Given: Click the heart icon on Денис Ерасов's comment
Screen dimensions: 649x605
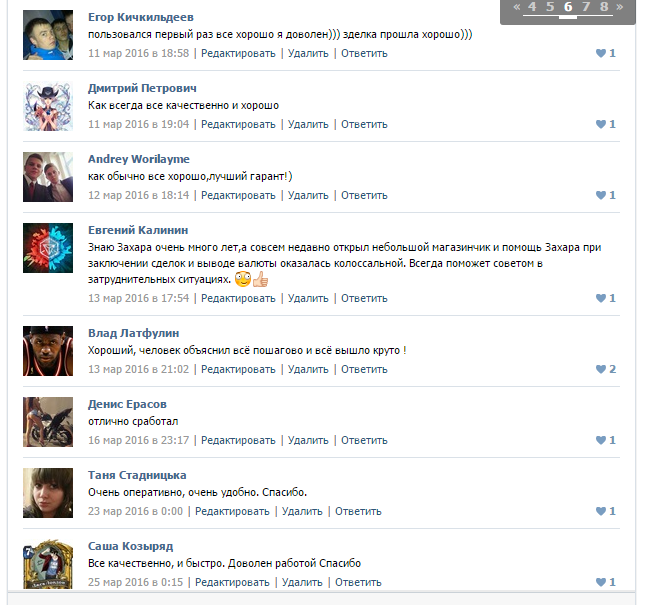Looking at the screenshot, I should point(601,440).
